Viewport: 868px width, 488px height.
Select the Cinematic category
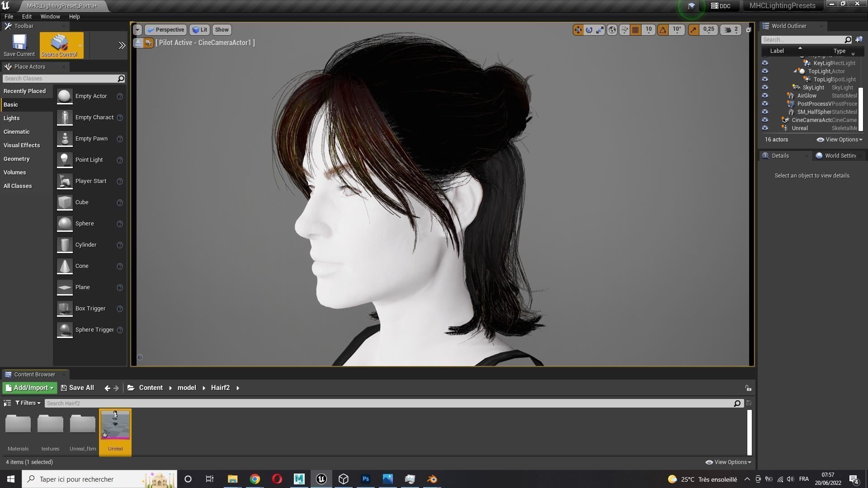point(17,131)
